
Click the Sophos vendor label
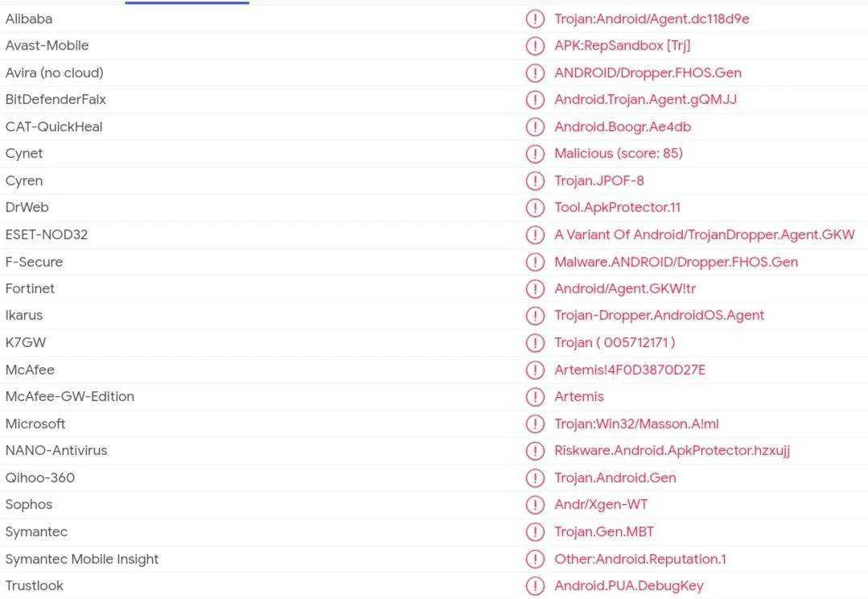coord(29,505)
